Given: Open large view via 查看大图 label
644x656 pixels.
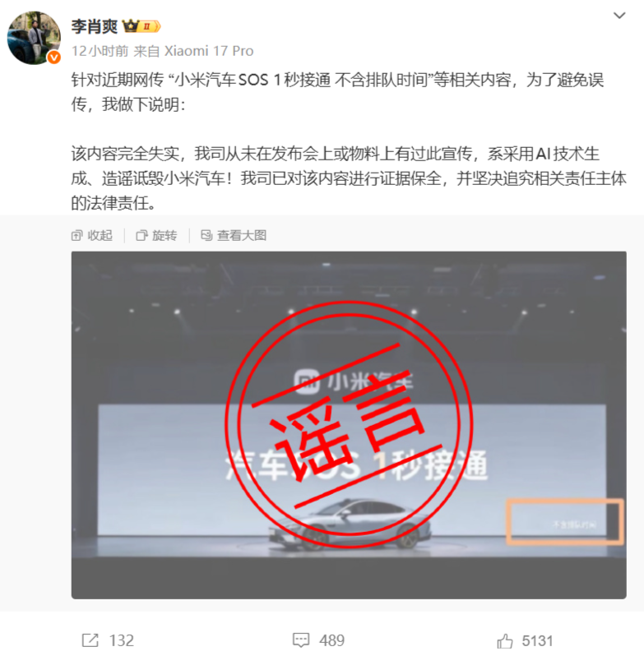Looking at the screenshot, I should 242,236.
